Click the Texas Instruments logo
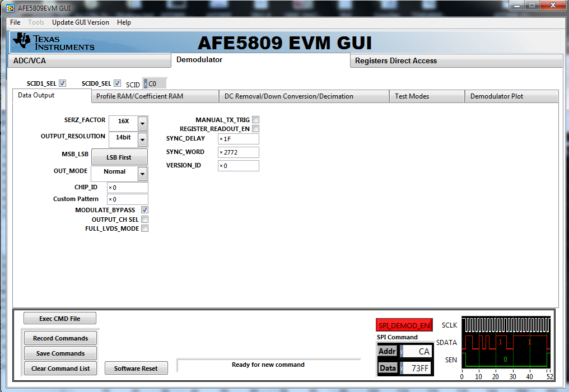 (x=53, y=42)
